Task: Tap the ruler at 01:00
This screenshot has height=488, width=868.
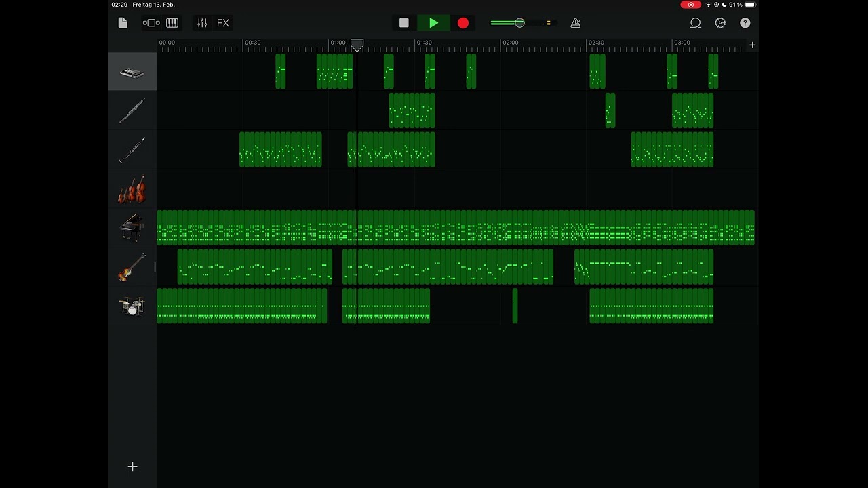Action: point(338,43)
